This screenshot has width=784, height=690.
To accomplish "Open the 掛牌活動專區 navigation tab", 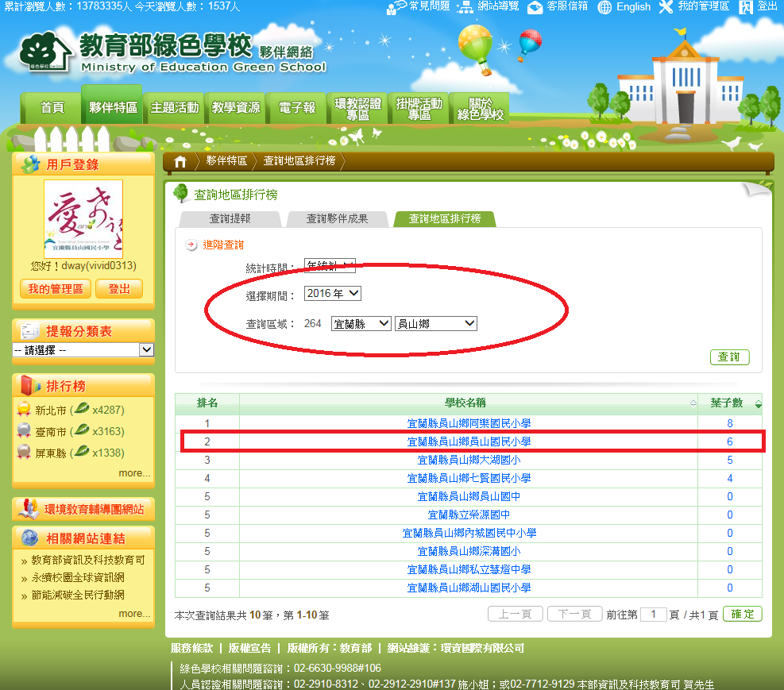I will tap(419, 108).
